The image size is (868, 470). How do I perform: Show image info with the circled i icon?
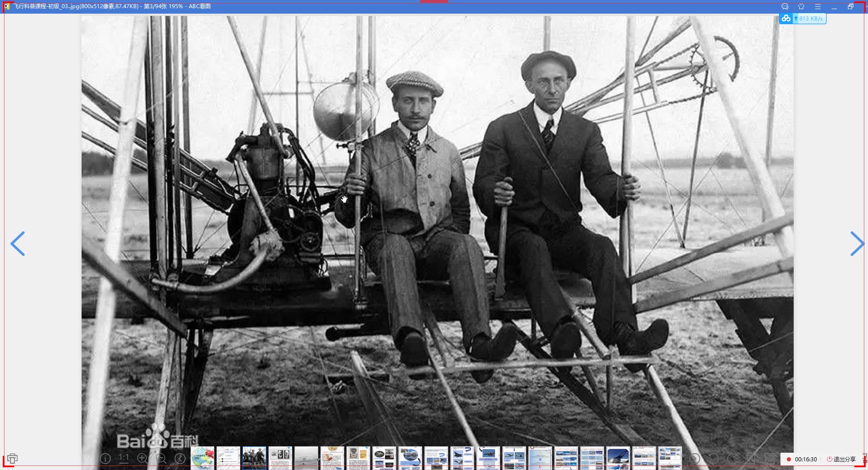105,458
